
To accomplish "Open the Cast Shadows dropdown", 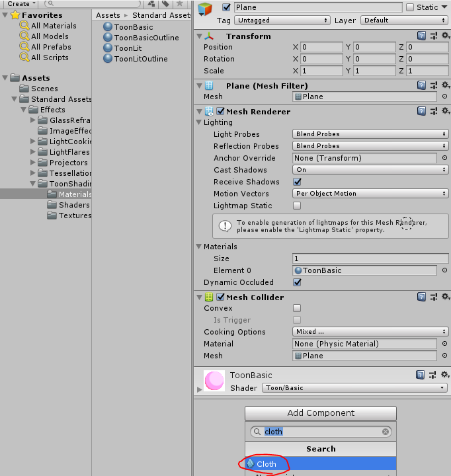I will [x=370, y=170].
